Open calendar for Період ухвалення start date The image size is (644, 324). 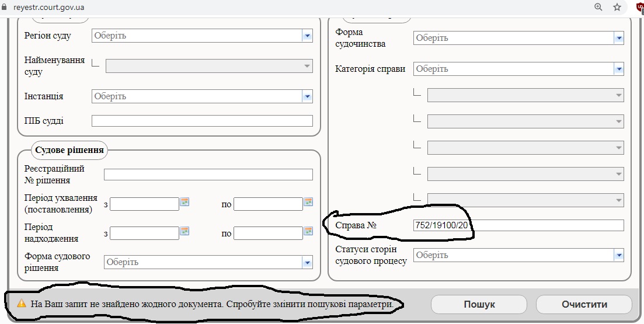pos(185,203)
